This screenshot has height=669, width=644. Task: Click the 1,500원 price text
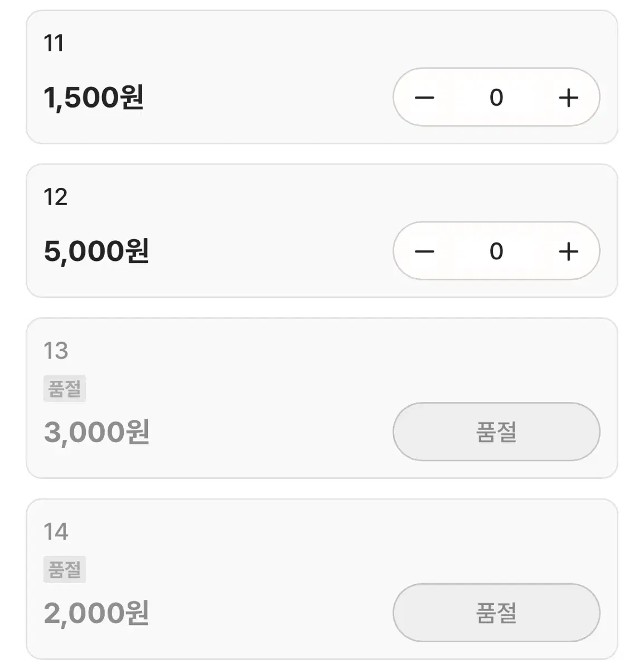click(x=94, y=98)
